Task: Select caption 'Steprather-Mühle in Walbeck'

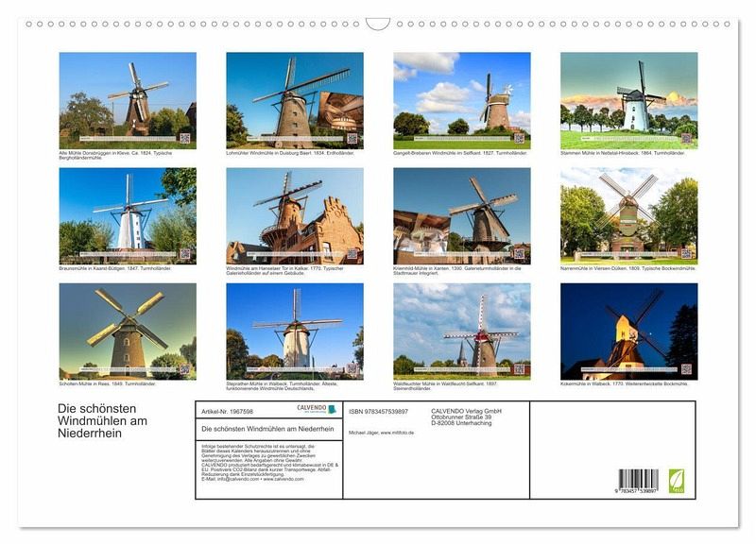Action: click(257, 384)
